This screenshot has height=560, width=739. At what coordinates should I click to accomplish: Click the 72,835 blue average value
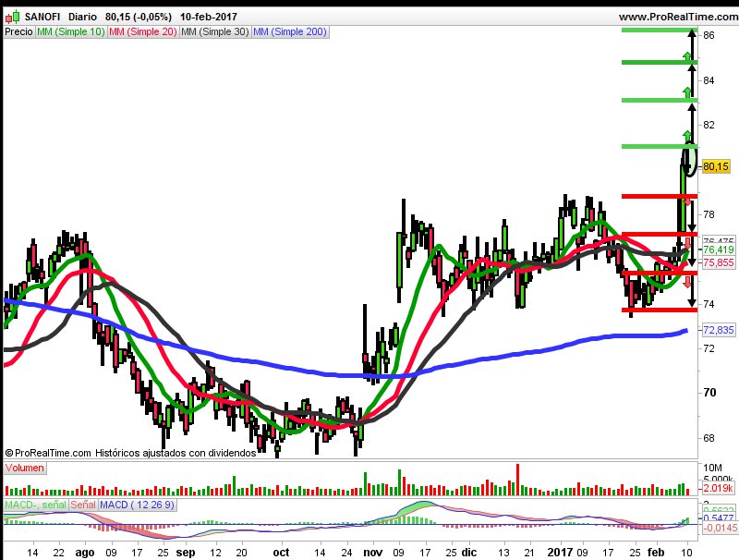click(719, 330)
